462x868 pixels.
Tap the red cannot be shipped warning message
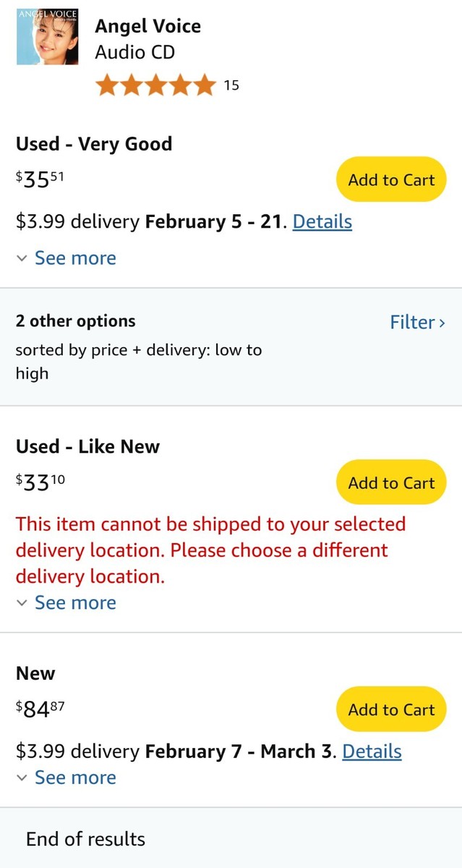(210, 550)
